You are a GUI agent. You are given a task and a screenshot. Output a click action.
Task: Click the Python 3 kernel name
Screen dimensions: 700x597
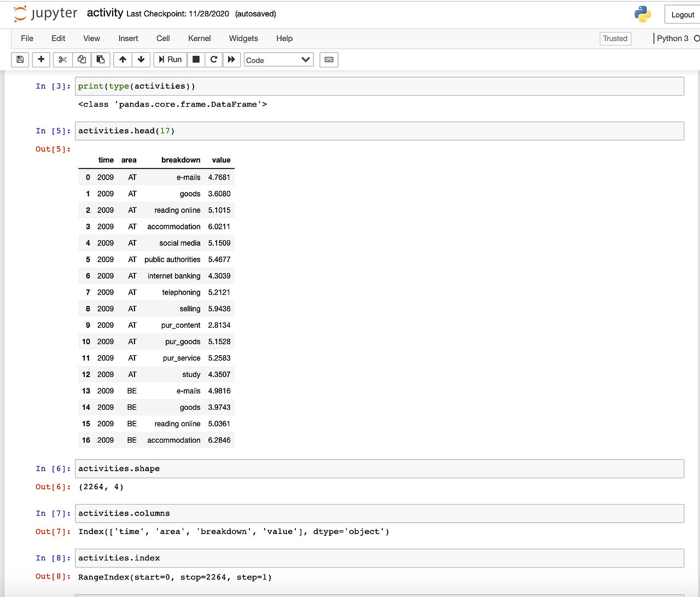(x=673, y=38)
